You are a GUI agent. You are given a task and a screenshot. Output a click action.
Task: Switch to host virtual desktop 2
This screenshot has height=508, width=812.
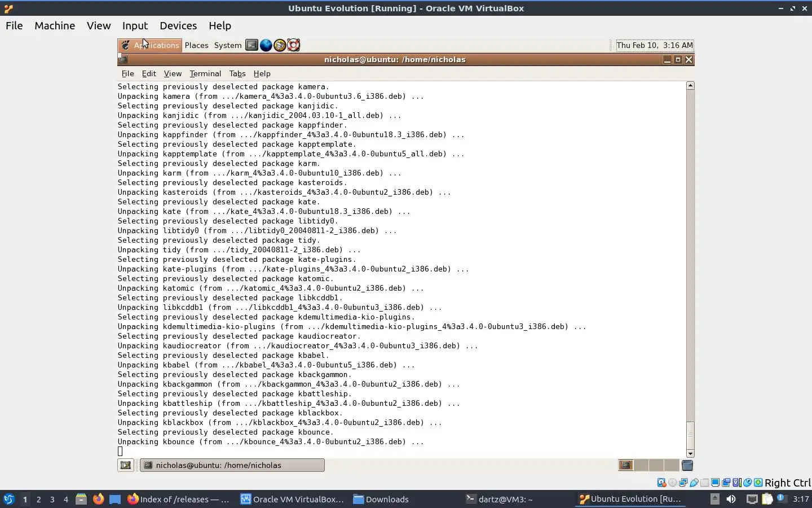38,499
